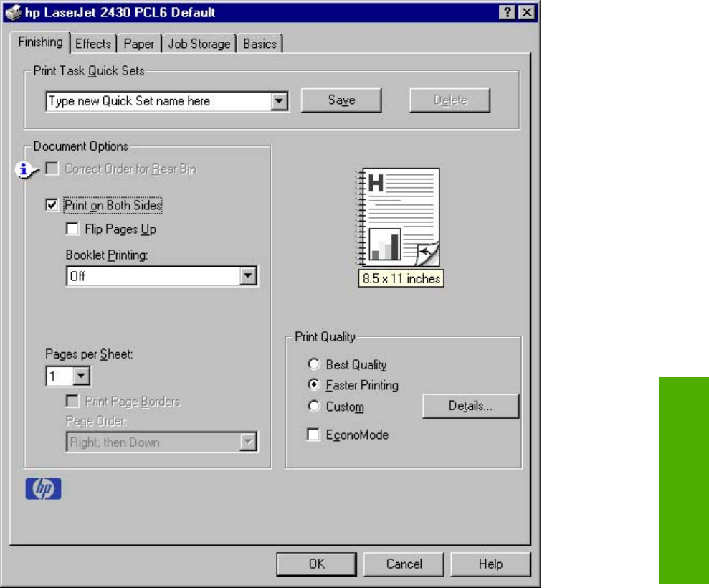
Task: Open the Pages per Sheet dropdown
Action: pyautogui.click(x=82, y=376)
